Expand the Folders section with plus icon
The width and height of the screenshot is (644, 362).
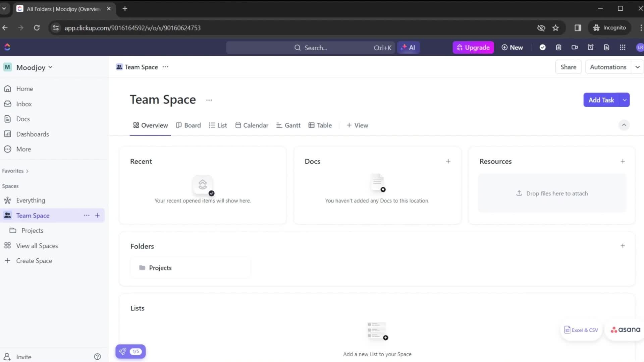coord(622,246)
